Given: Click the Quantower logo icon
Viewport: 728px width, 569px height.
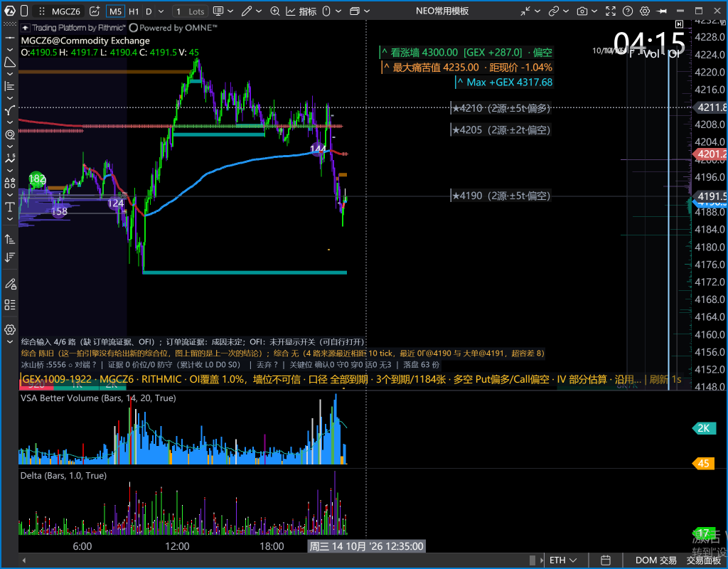Looking at the screenshot, I should (x=10, y=11).
